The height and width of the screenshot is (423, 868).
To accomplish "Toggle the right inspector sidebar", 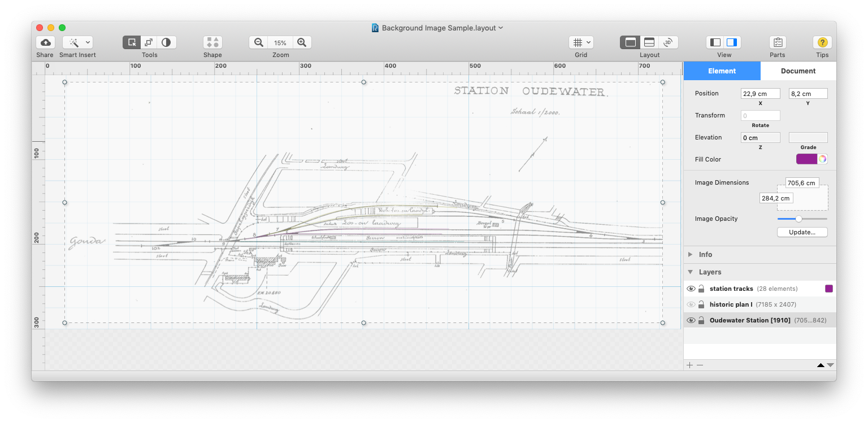I will point(732,42).
